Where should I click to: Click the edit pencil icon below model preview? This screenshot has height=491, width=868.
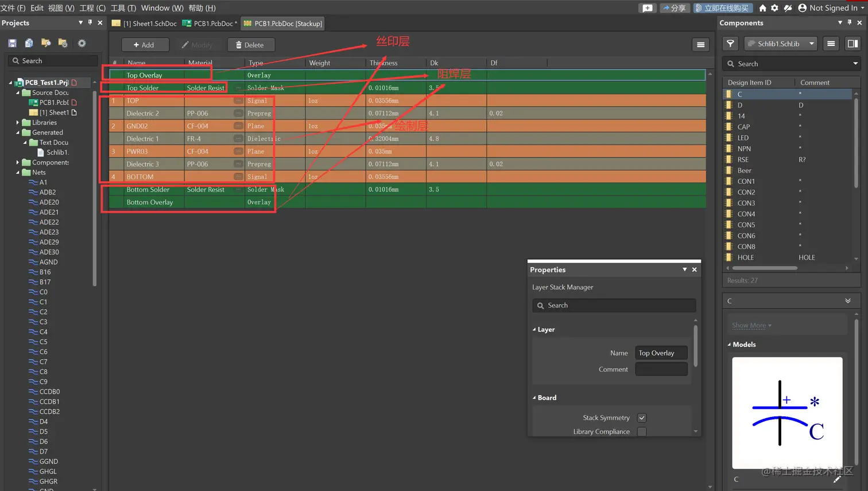pyautogui.click(x=836, y=479)
